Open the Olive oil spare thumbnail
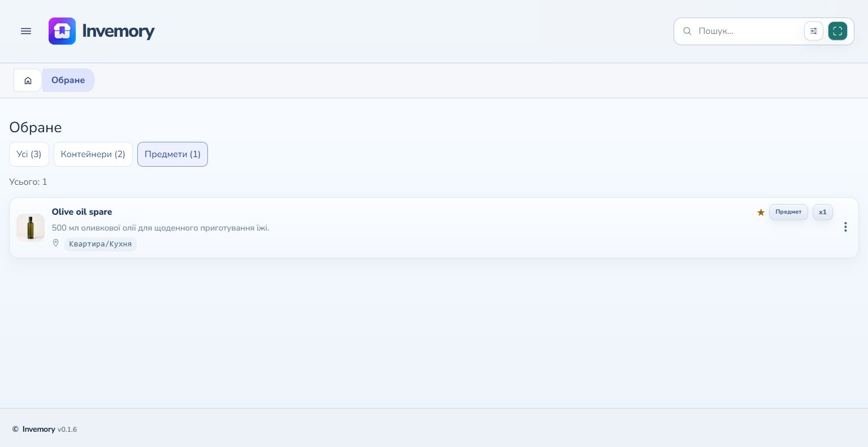The image size is (868, 447). 31,228
